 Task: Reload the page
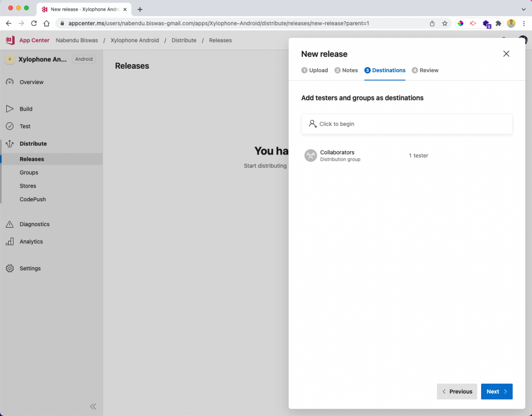click(x=34, y=23)
